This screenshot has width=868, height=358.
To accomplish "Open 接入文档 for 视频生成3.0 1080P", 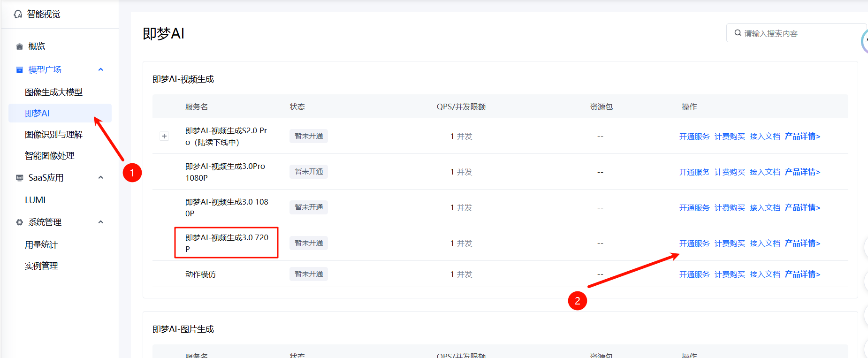I will pyautogui.click(x=765, y=207).
